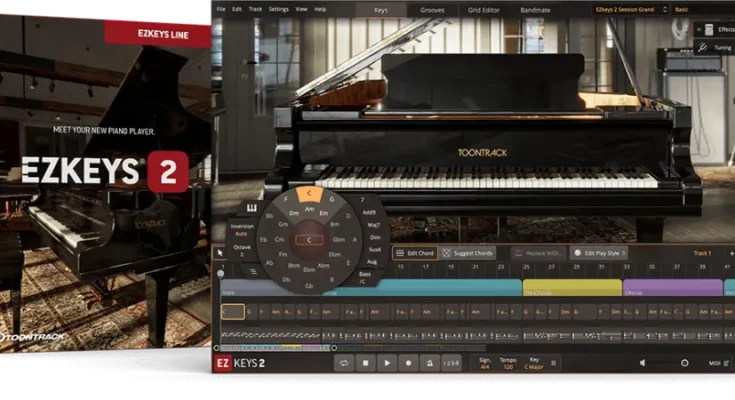
Task: Adjust the master volume slider
Action: tap(684, 363)
